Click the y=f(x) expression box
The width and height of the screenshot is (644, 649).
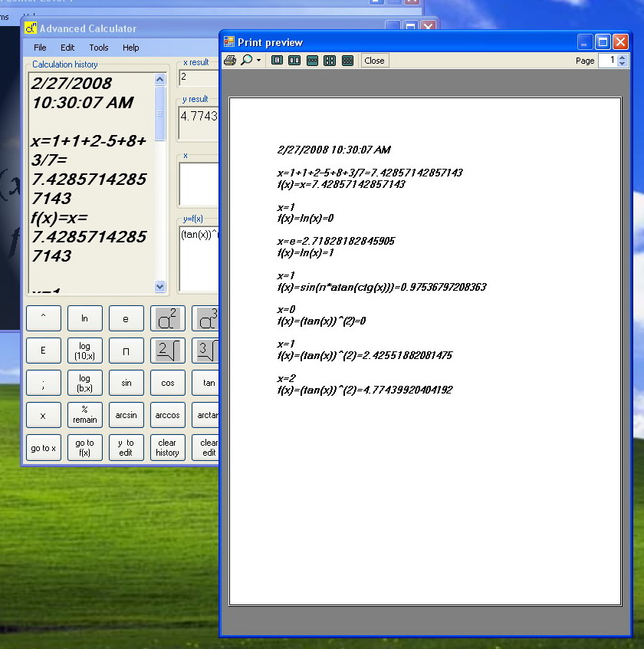tap(199, 259)
